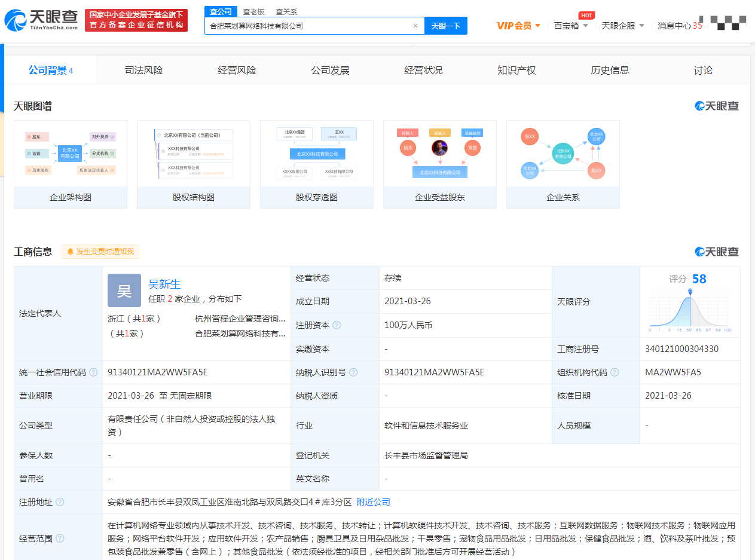Click the help icon beside 注册地址

60,502
